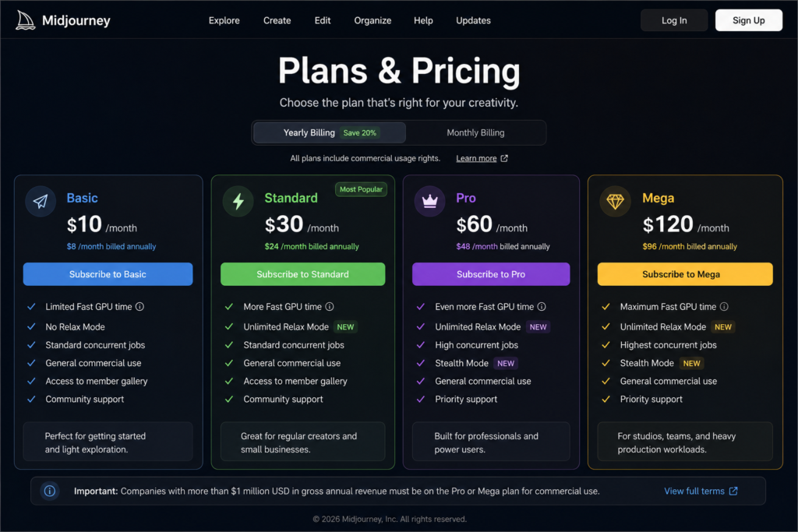Image resolution: width=798 pixels, height=532 pixels.
Task: Select the Yearly Billing option
Action: (x=330, y=132)
